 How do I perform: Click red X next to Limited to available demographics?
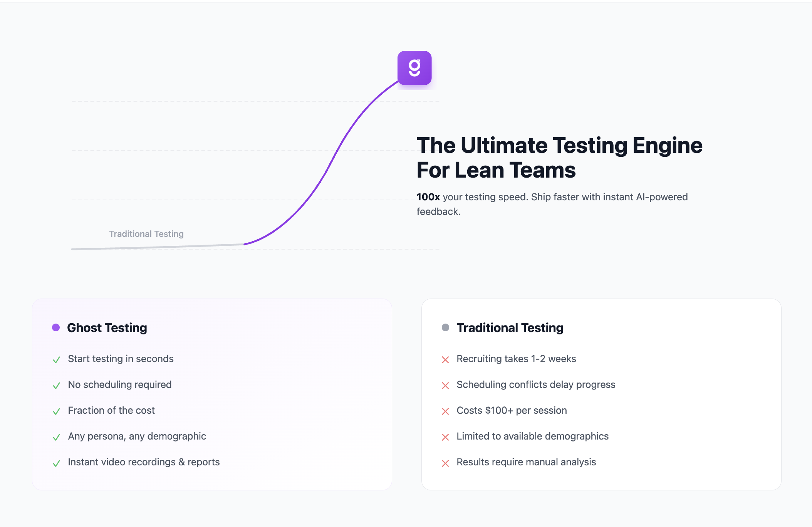point(445,437)
